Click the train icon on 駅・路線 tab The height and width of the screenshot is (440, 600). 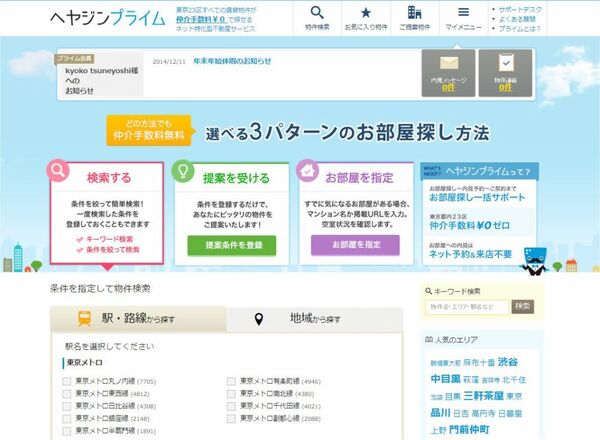[85, 318]
